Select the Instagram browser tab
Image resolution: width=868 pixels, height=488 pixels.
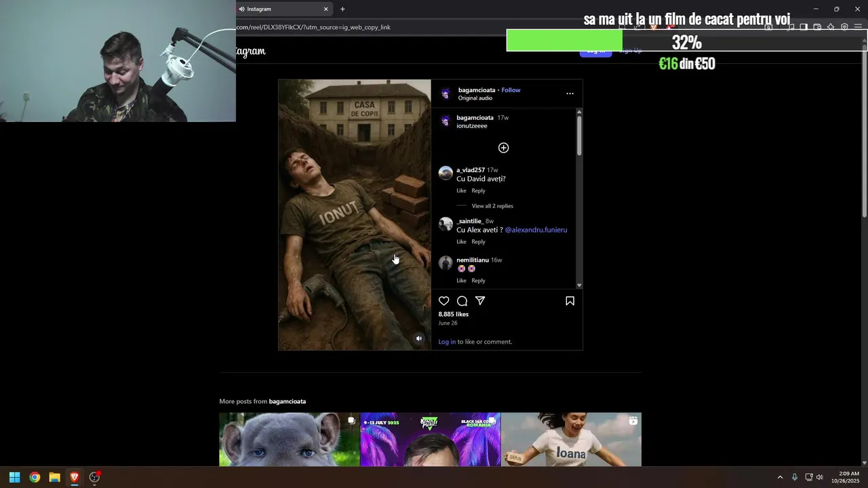281,9
